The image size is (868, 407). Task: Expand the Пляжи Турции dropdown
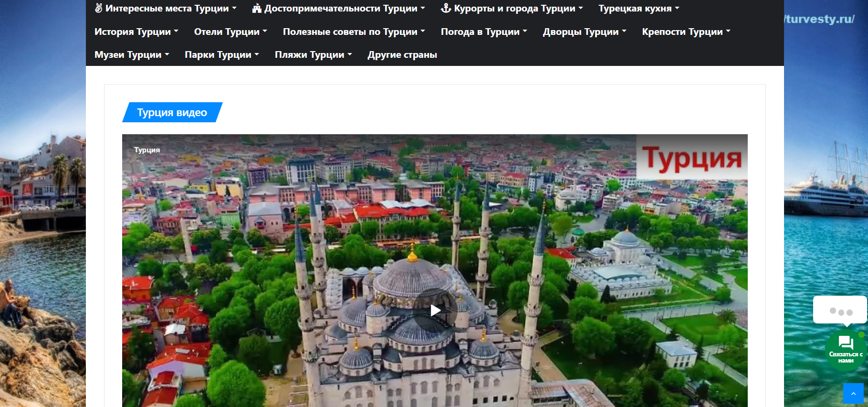point(313,55)
